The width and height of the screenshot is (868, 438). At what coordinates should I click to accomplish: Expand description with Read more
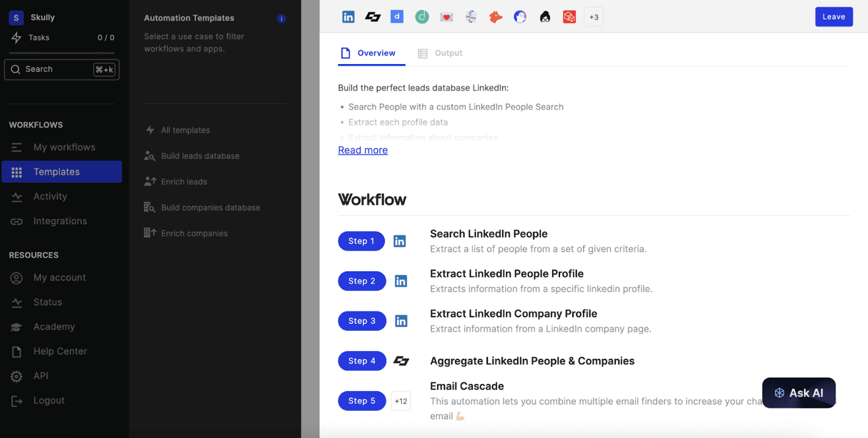363,150
